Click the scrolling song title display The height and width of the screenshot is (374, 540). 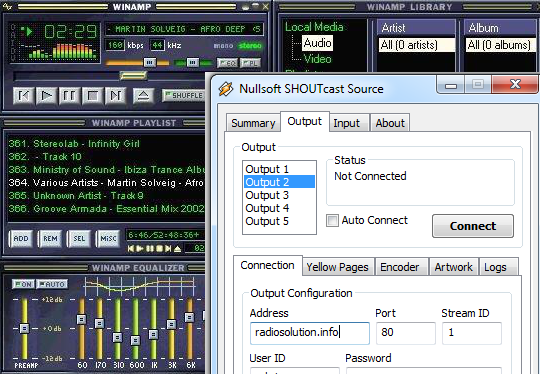pyautogui.click(x=184, y=29)
